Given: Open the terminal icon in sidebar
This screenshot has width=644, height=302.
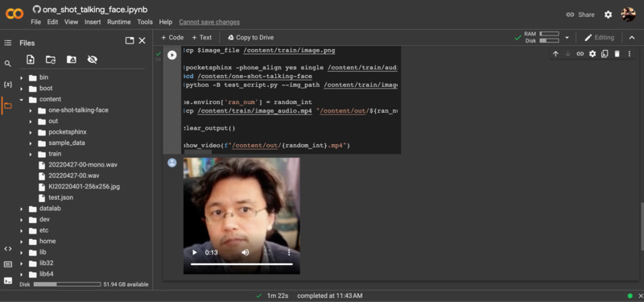Looking at the screenshot, I should [x=8, y=280].
